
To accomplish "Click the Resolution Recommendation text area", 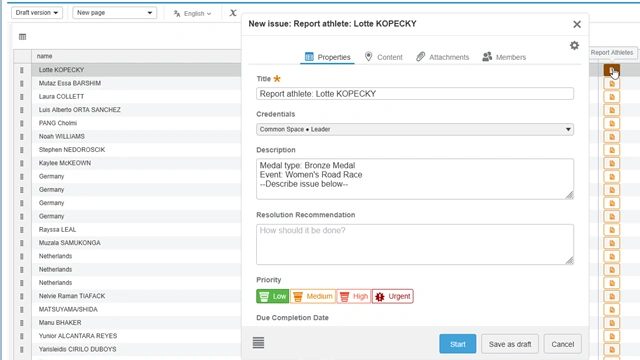I will (x=415, y=244).
